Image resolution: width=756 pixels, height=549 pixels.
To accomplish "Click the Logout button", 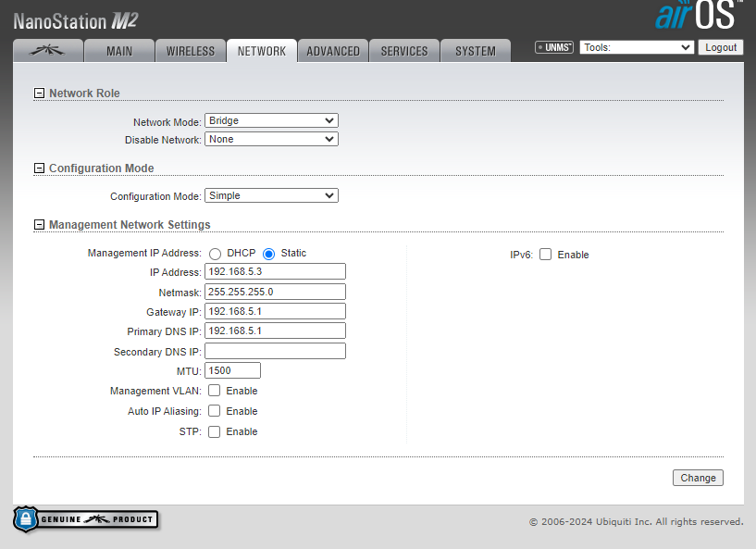I will 720,47.
